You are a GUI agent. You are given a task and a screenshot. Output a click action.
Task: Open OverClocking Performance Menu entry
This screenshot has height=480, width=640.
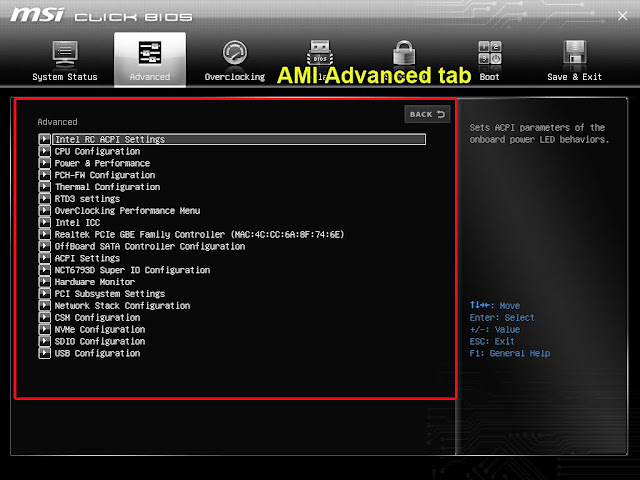(127, 210)
